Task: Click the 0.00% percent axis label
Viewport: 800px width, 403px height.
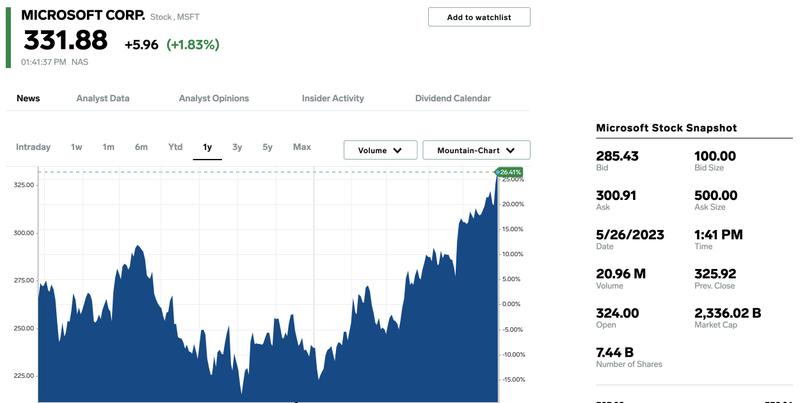Action: [x=513, y=304]
